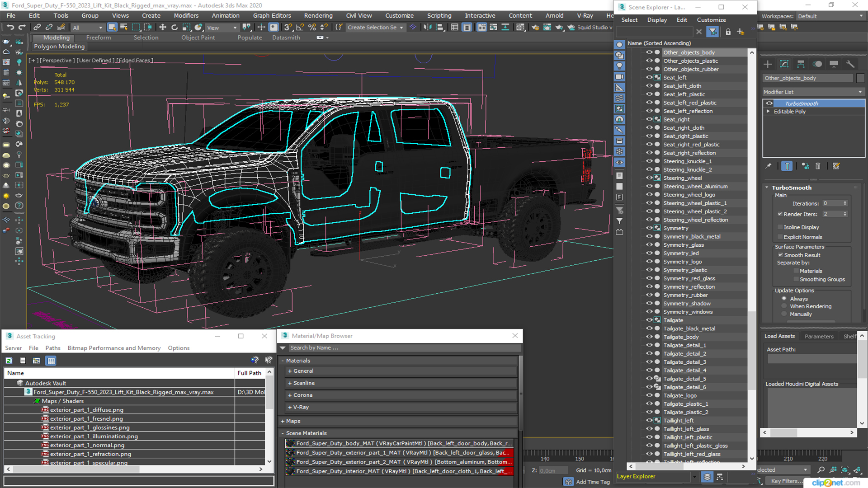Open the Rendering menu
Viewport: 868px width, 488px height.
point(318,15)
